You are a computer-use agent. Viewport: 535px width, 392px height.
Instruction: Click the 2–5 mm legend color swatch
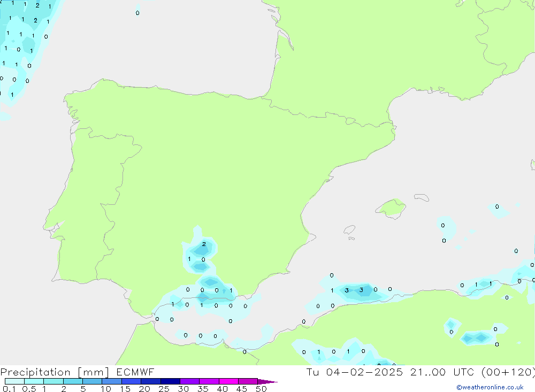[73, 381]
